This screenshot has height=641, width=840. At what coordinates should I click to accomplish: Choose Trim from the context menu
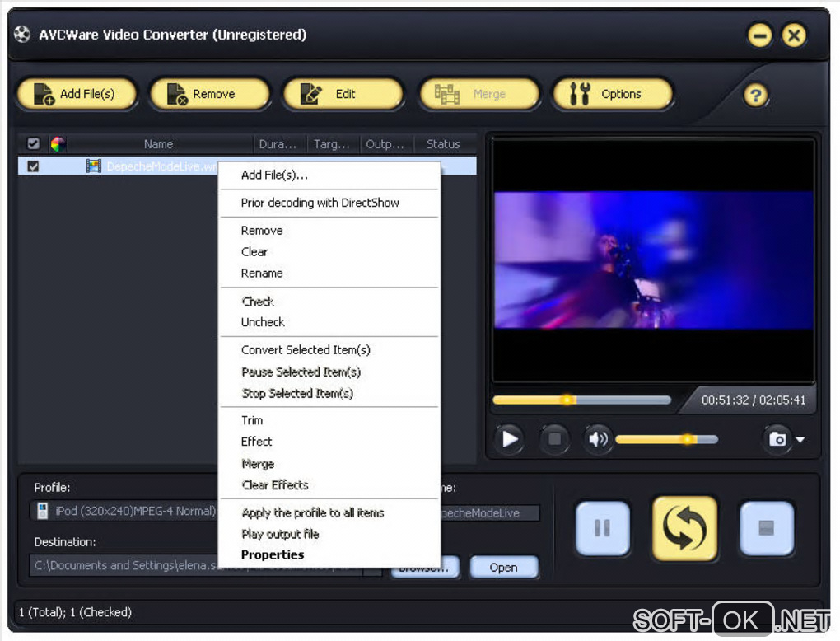point(329,420)
